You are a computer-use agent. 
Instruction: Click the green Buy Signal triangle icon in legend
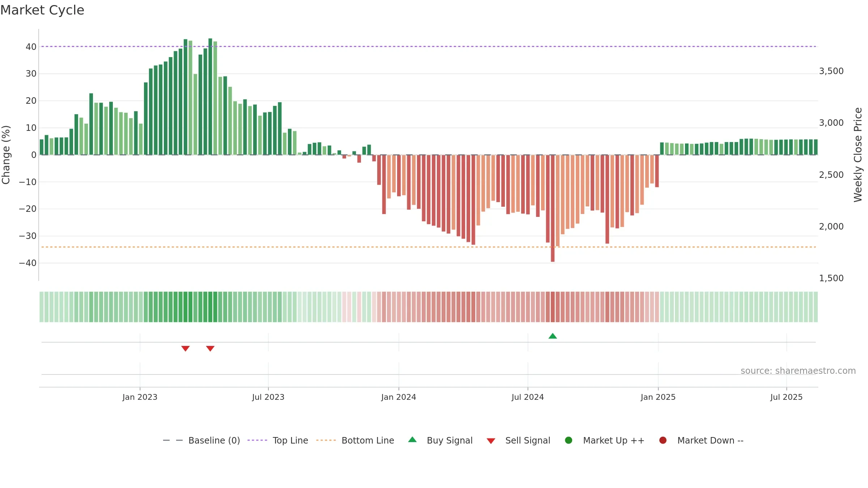coord(412,440)
